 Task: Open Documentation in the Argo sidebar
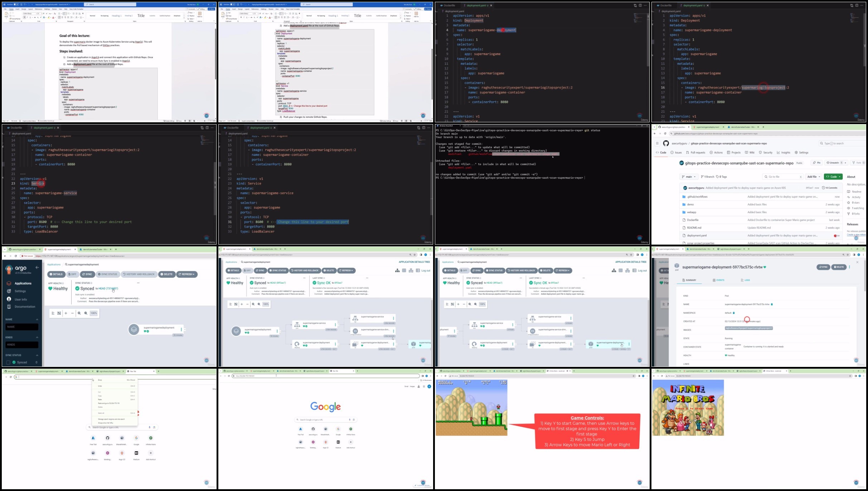(25, 306)
